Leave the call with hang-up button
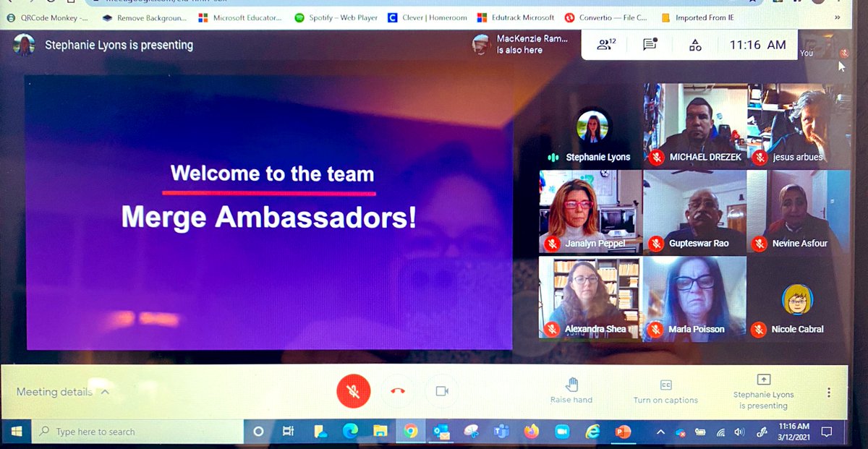This screenshot has width=868, height=449. click(398, 391)
